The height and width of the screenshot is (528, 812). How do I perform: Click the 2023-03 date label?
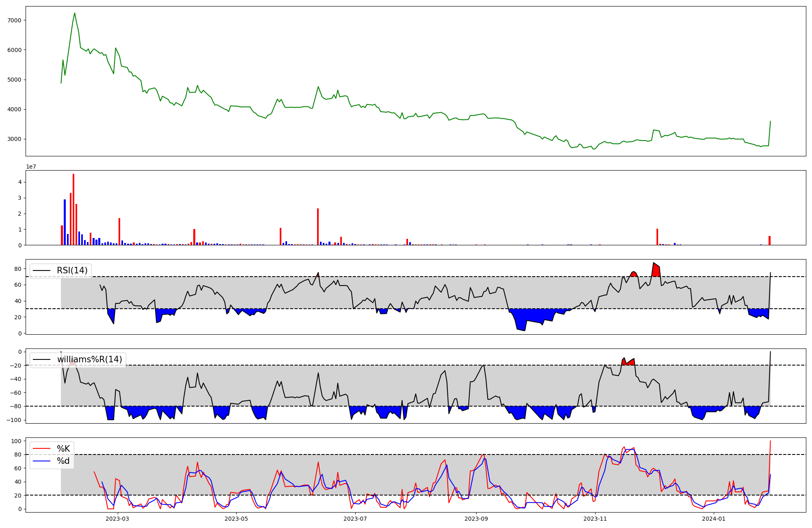(117, 519)
